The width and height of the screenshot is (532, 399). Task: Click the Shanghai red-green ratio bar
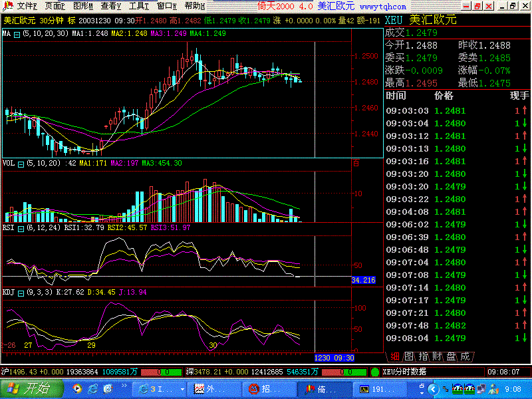click(x=162, y=372)
